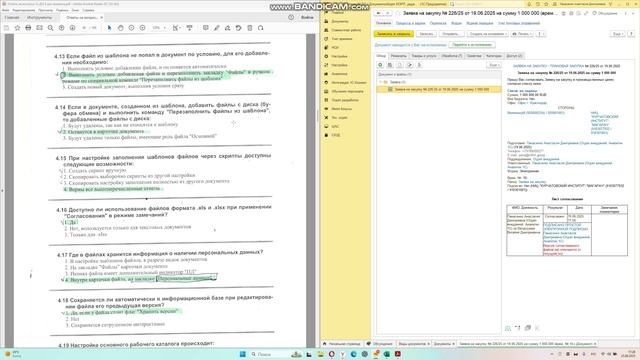
Task: Delete page using the trash icon
Action: click(x=249, y=28)
